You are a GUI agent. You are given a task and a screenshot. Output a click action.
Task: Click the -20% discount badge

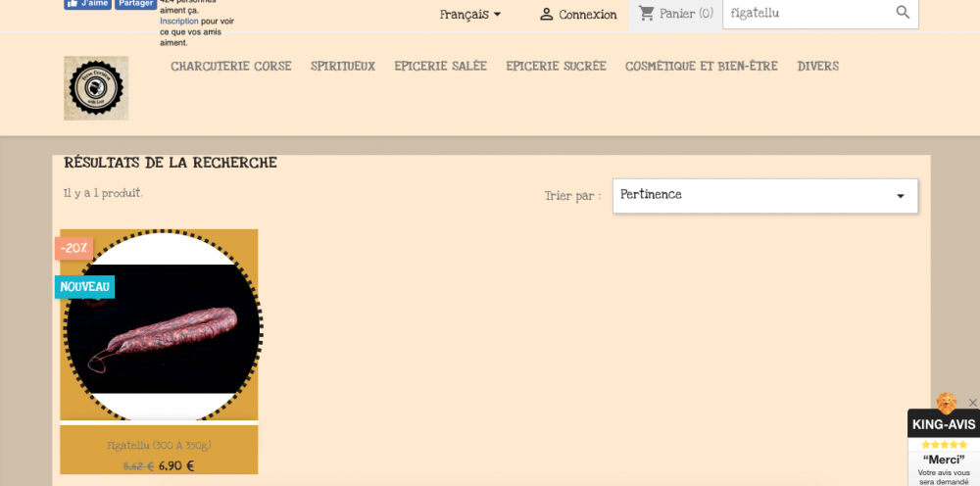point(73,248)
